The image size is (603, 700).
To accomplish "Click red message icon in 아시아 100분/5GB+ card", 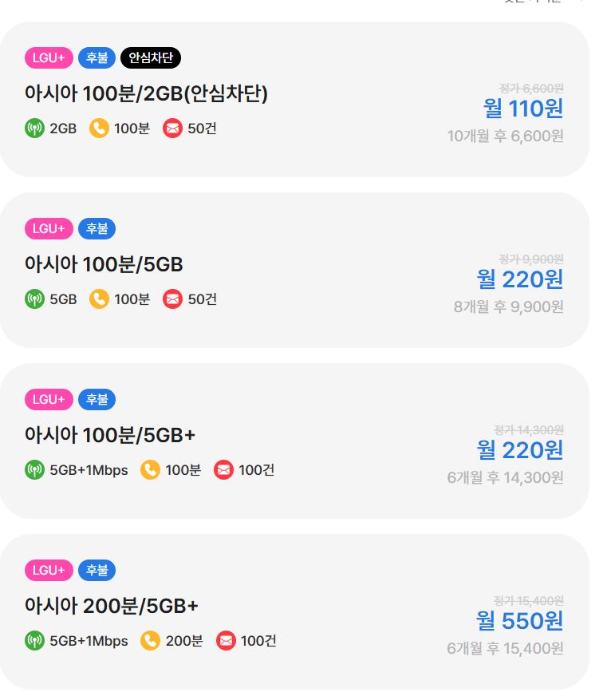I will [224, 470].
